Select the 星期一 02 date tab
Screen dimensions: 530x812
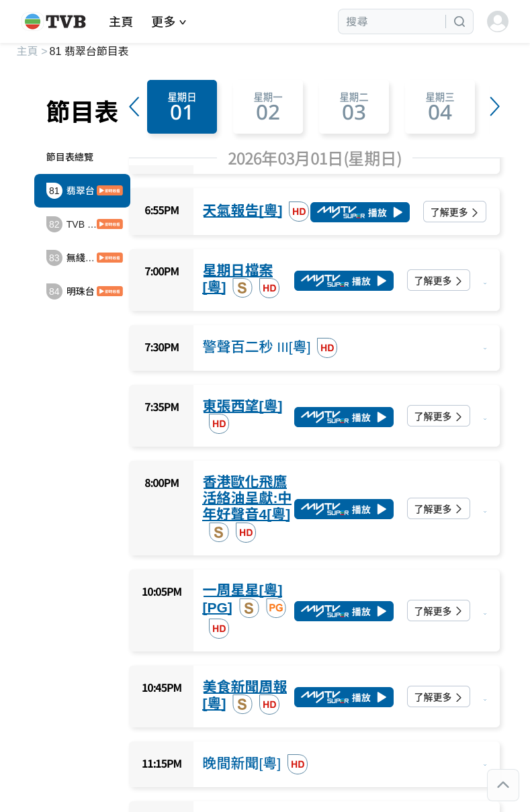pyautogui.click(x=268, y=107)
